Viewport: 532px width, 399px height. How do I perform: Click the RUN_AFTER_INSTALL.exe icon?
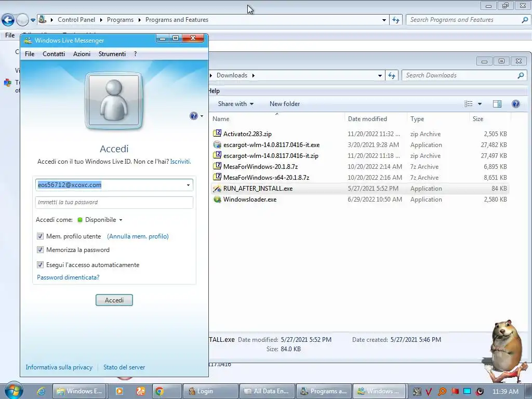pyautogui.click(x=217, y=188)
